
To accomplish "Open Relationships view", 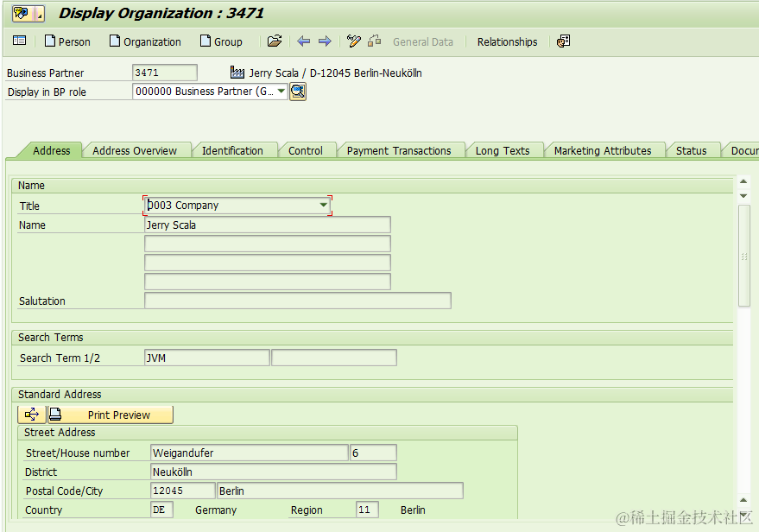I will (x=507, y=42).
